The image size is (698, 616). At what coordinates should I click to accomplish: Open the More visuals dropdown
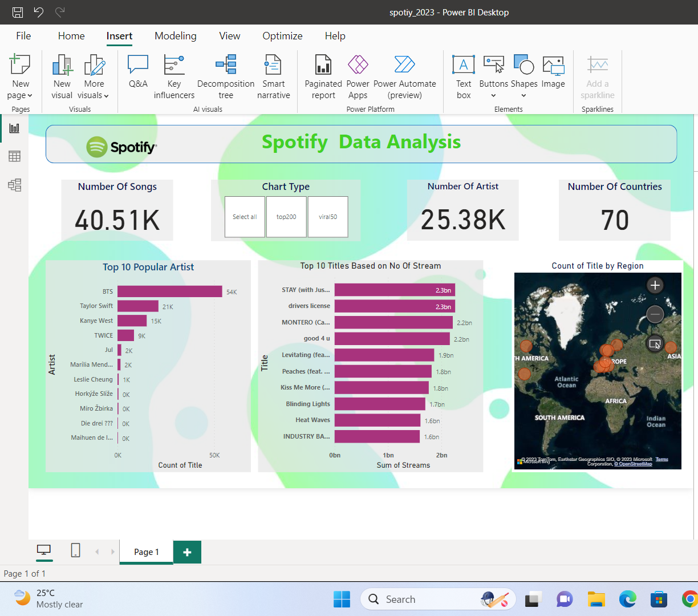(x=94, y=95)
